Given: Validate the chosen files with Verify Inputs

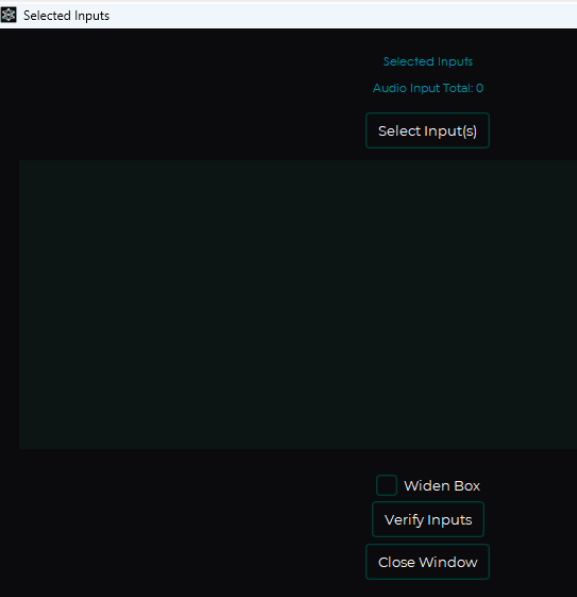Looking at the screenshot, I should (428, 519).
